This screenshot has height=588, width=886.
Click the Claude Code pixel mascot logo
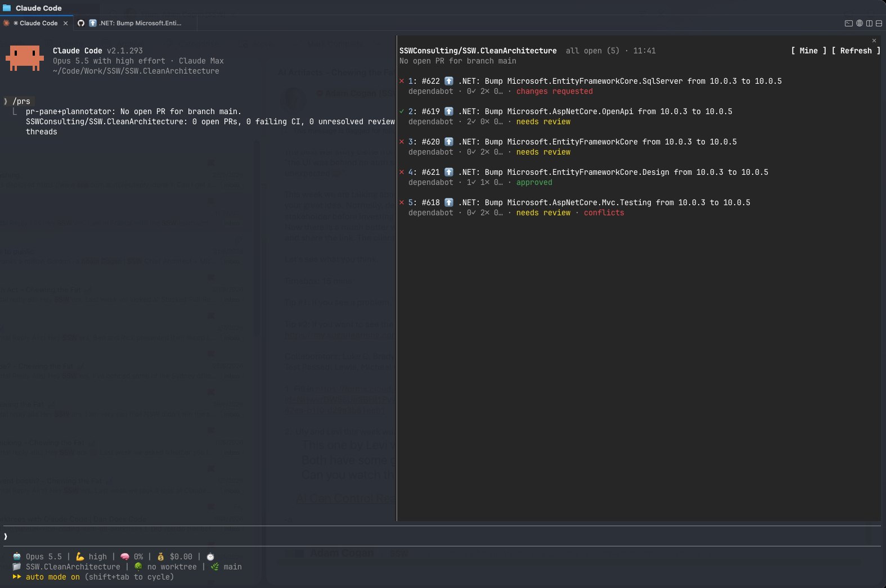coord(25,58)
